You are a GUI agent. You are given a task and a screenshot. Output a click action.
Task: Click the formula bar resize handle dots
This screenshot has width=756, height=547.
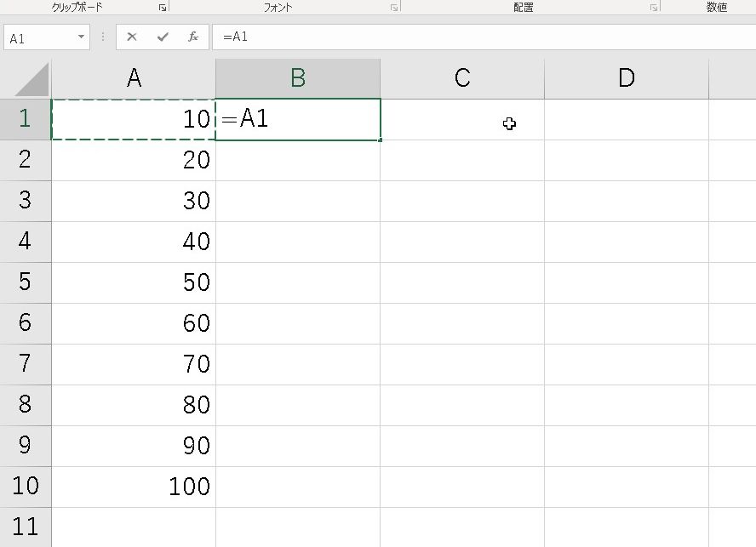coord(103,37)
